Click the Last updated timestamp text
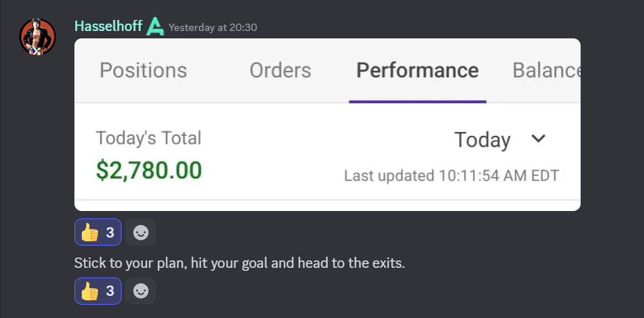 tap(452, 176)
